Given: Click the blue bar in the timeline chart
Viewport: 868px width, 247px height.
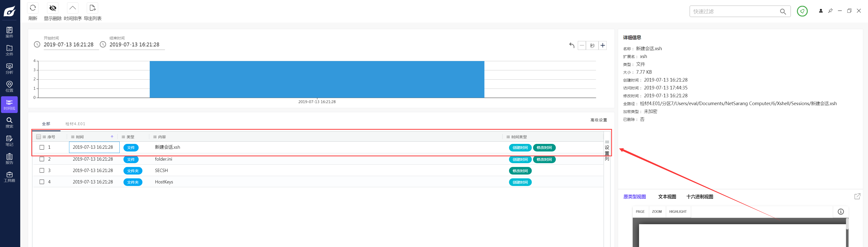Looking at the screenshot, I should point(317,79).
